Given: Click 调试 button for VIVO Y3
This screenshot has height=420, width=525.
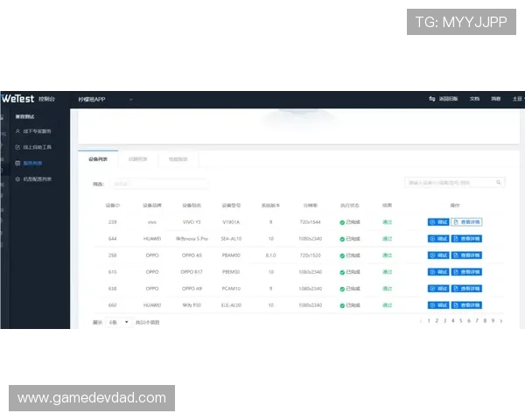Looking at the screenshot, I should point(438,222).
